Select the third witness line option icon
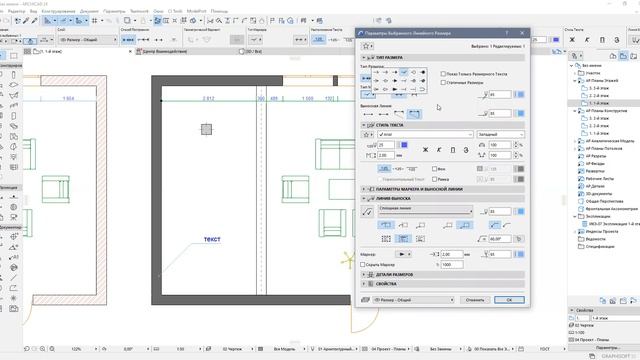640x360 pixels. pyautogui.click(x=399, y=114)
